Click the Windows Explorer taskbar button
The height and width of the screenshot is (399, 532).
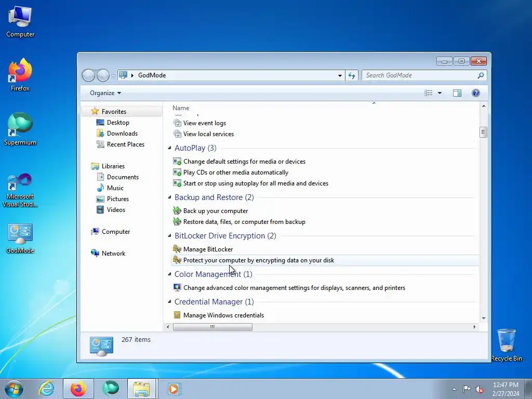click(x=141, y=389)
